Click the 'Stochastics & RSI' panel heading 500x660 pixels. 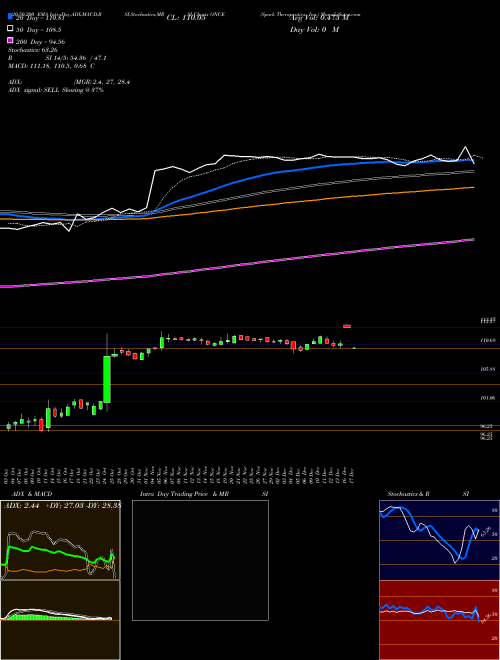tap(428, 494)
